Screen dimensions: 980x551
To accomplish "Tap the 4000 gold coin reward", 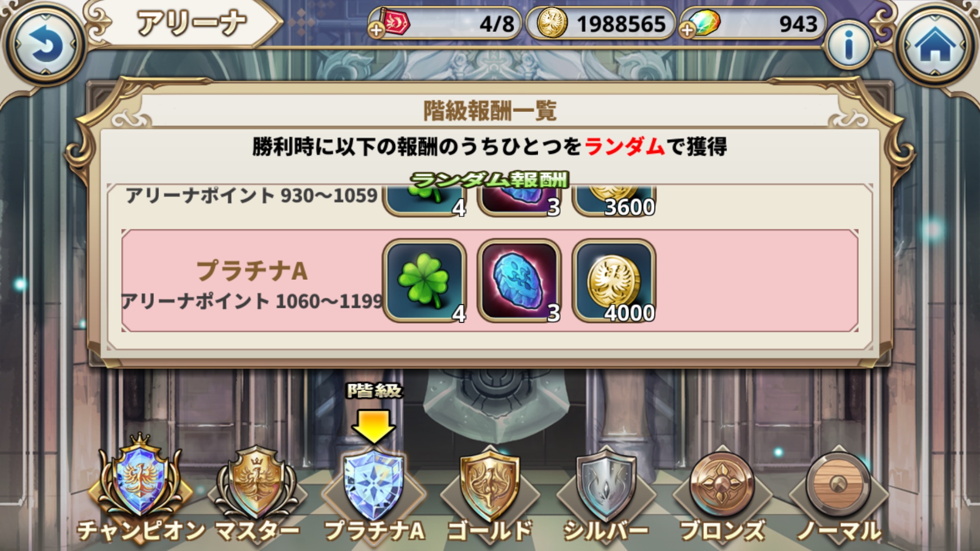I will [x=614, y=281].
